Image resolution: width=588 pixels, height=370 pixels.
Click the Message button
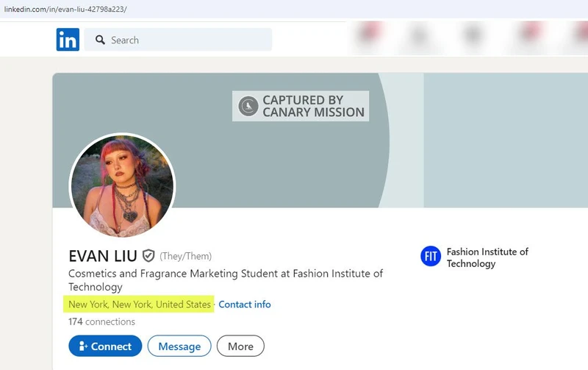point(179,346)
